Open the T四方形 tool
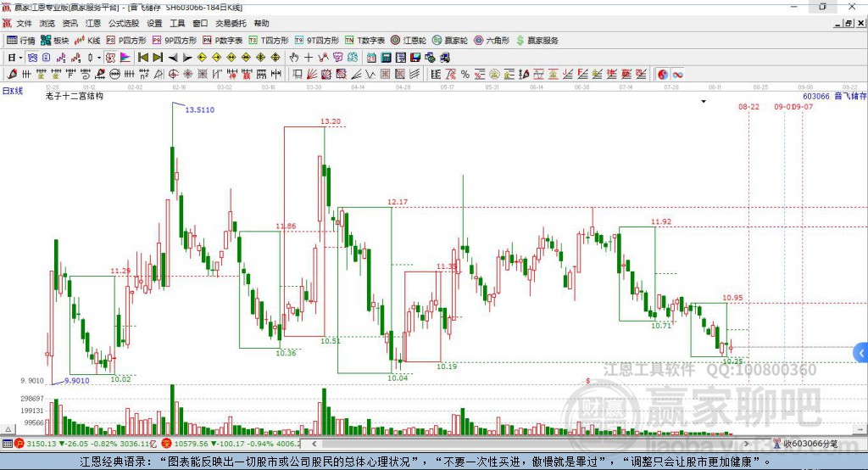Viewport: 868px width, 470px height. pyautogui.click(x=269, y=41)
